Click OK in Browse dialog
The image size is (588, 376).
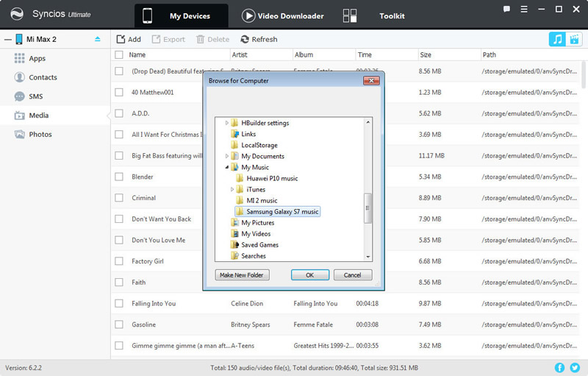click(310, 275)
